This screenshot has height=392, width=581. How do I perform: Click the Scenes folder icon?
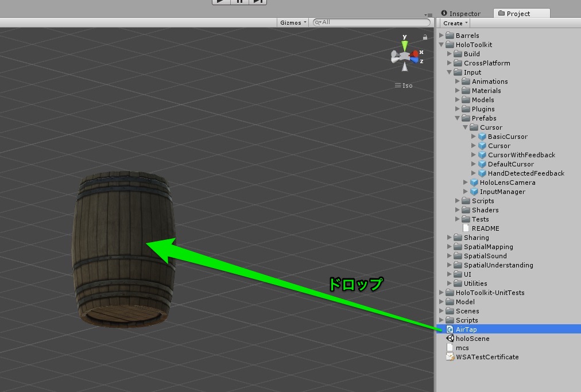click(450, 311)
